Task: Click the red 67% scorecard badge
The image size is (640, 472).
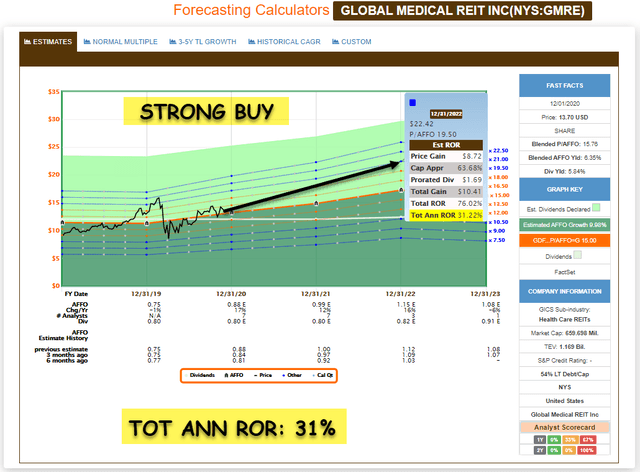Action: [587, 440]
